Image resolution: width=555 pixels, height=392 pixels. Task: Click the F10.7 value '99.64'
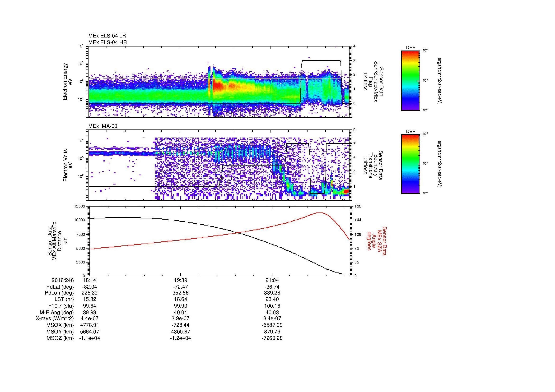tap(90, 306)
